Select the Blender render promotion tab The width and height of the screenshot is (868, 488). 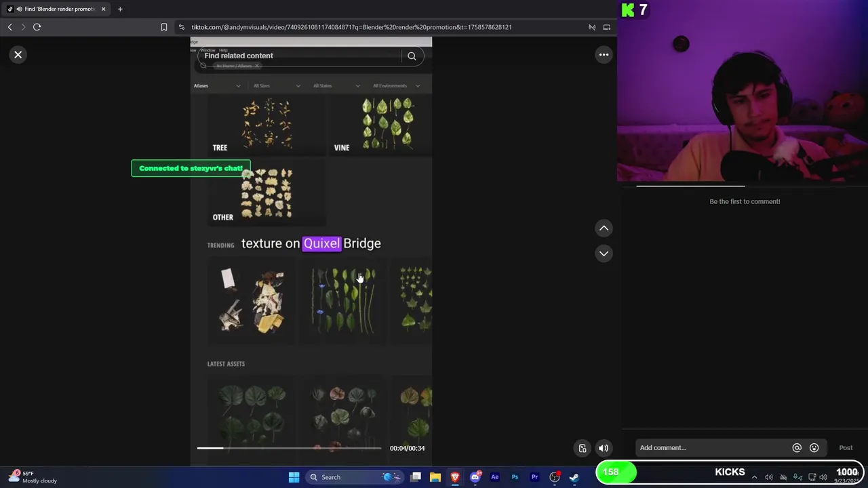tap(56, 9)
